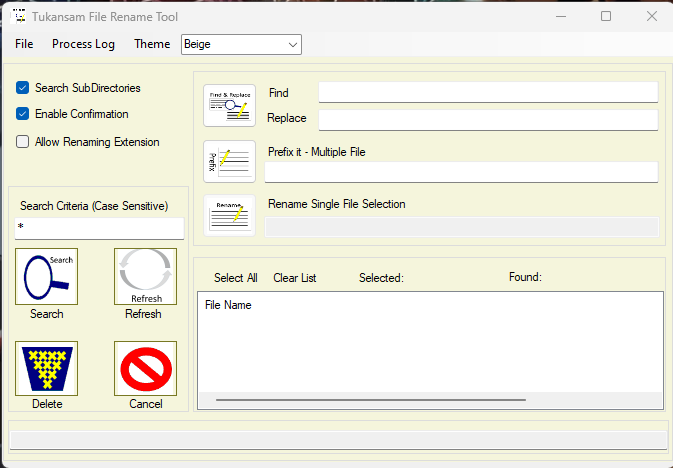Click Clear List link
Viewport: 673px width, 468px height.
[294, 278]
